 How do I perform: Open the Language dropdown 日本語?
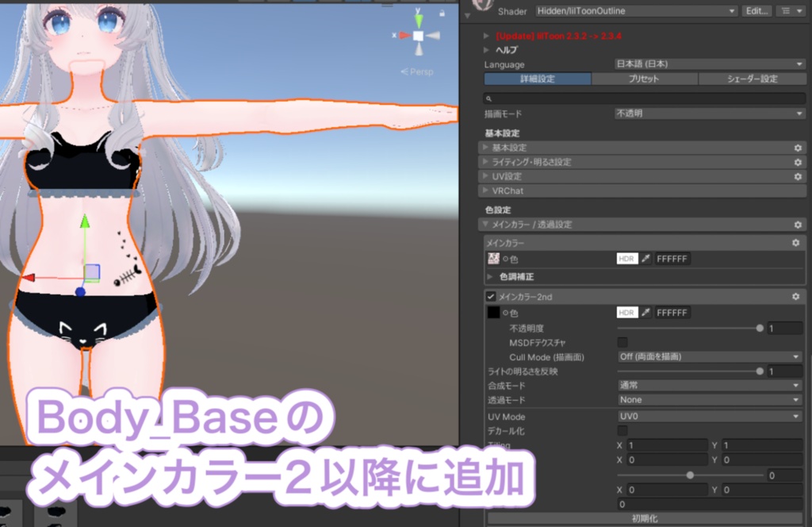pos(710,63)
